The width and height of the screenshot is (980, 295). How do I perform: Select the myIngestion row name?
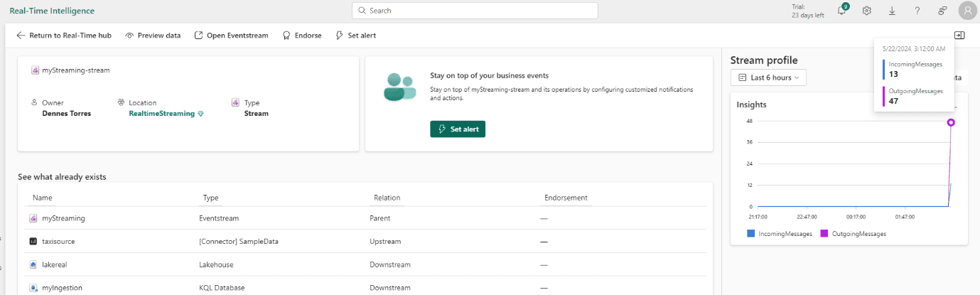point(63,288)
